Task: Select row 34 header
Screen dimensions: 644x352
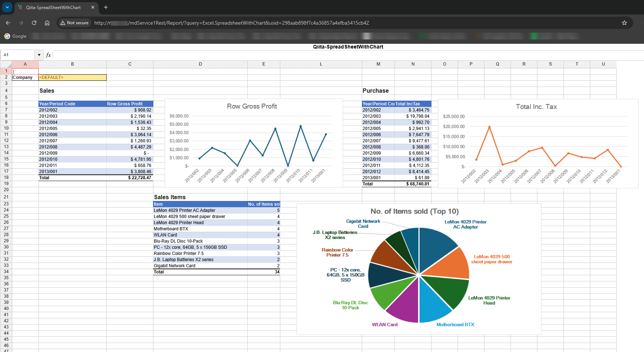Action: 6,272
